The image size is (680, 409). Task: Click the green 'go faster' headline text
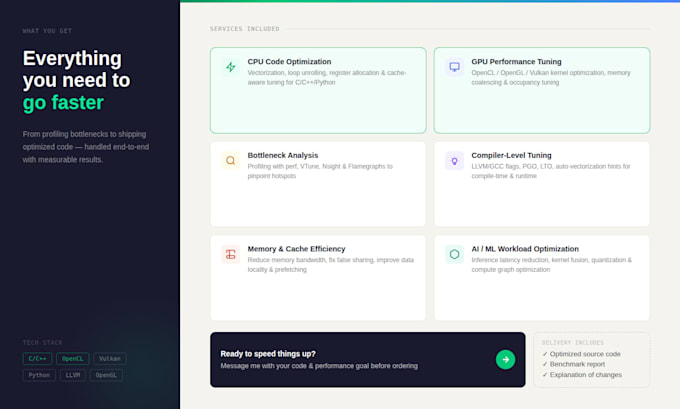pyautogui.click(x=63, y=103)
